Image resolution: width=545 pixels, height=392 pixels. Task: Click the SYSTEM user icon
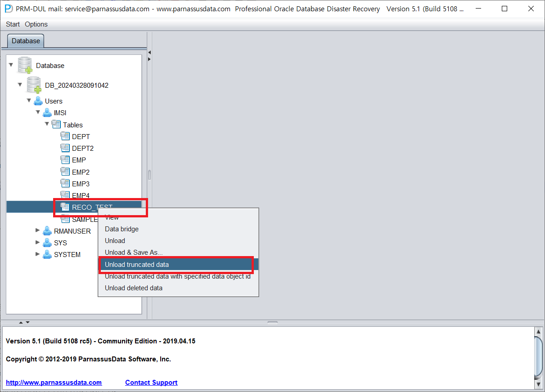click(x=47, y=254)
